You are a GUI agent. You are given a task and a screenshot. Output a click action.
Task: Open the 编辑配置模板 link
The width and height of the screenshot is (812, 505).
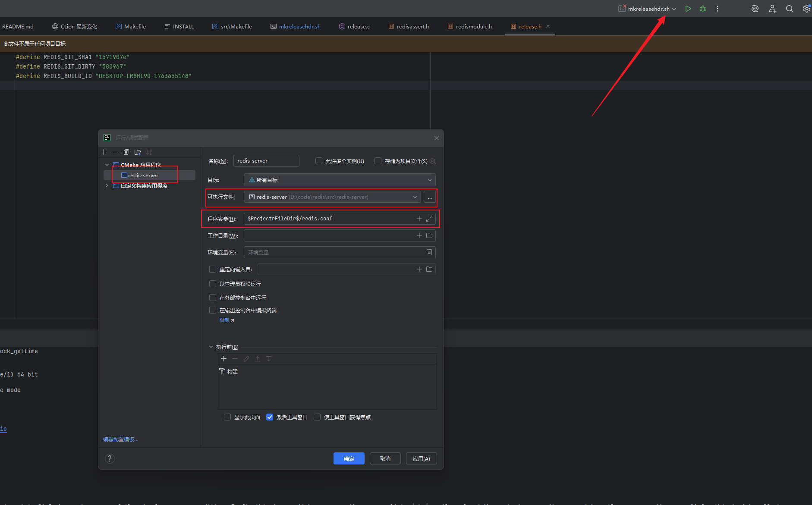(121, 439)
